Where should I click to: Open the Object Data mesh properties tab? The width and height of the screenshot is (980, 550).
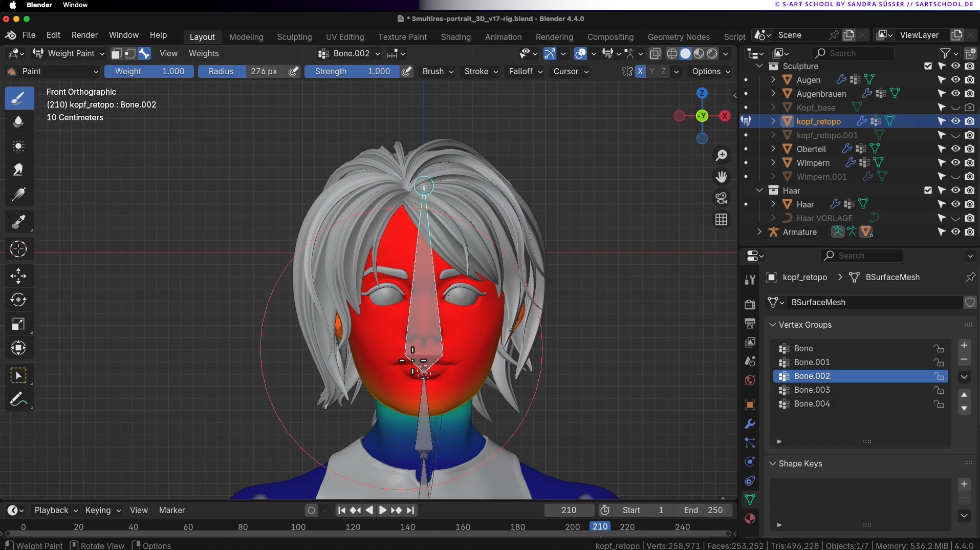pyautogui.click(x=750, y=500)
